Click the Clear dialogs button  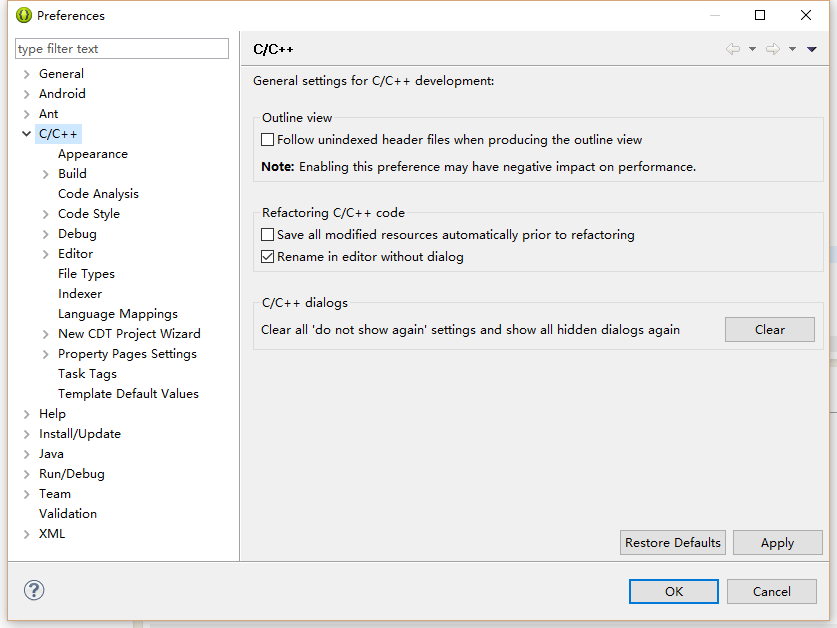click(770, 330)
